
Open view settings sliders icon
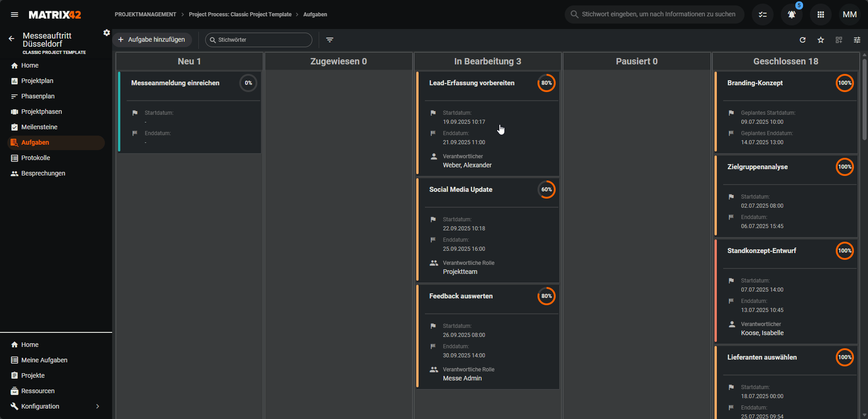pos(857,40)
